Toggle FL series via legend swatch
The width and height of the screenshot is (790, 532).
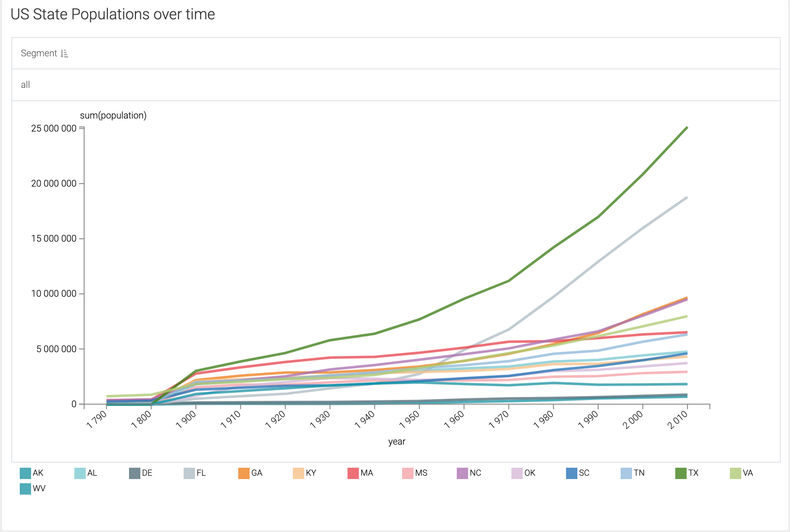189,473
